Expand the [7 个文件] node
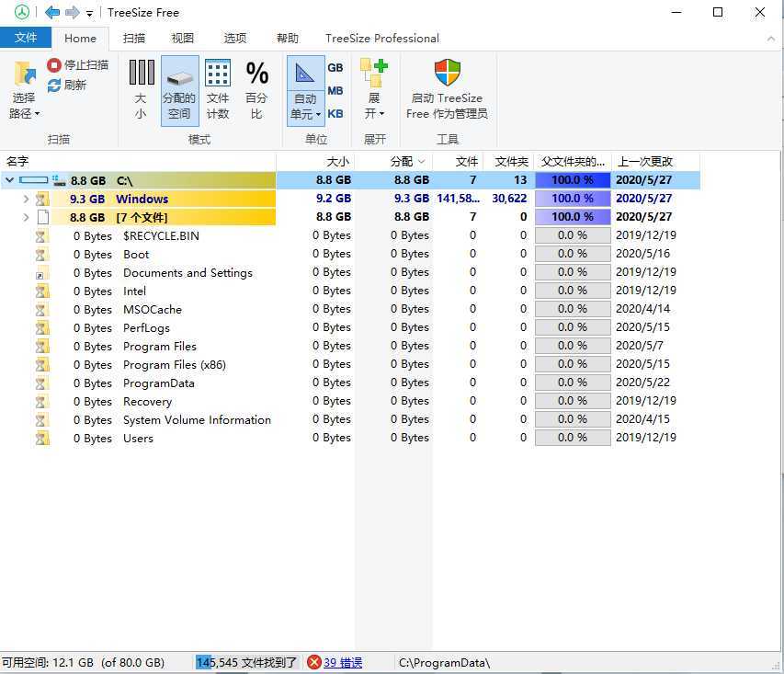 coord(26,217)
